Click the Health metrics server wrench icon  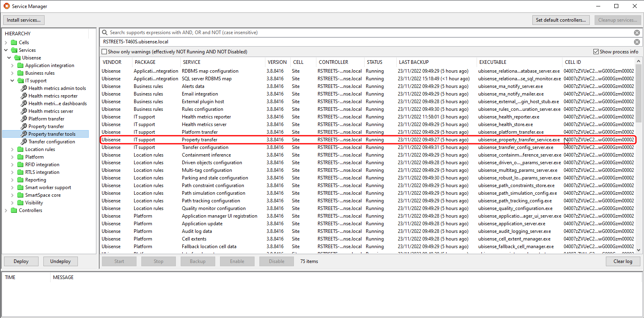coord(24,111)
